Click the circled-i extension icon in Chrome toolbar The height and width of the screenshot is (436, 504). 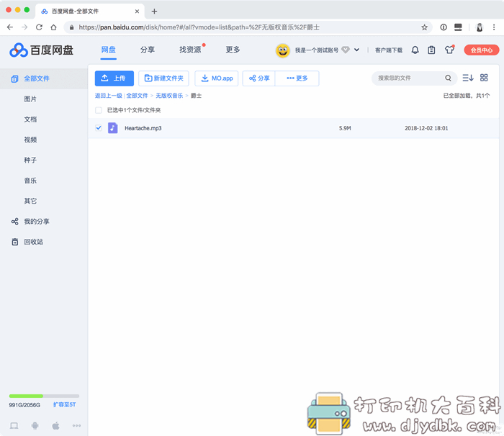pos(444,27)
